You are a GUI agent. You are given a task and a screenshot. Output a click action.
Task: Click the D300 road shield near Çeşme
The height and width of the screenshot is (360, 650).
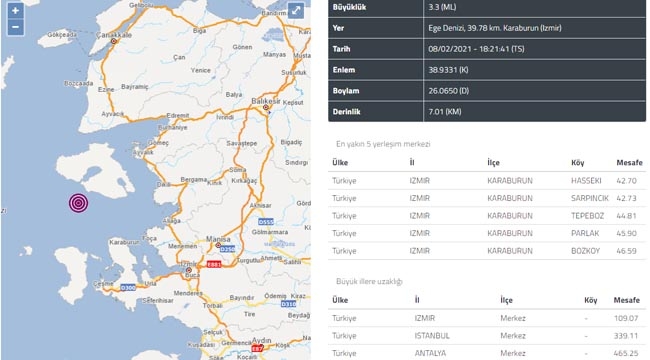pos(128,287)
